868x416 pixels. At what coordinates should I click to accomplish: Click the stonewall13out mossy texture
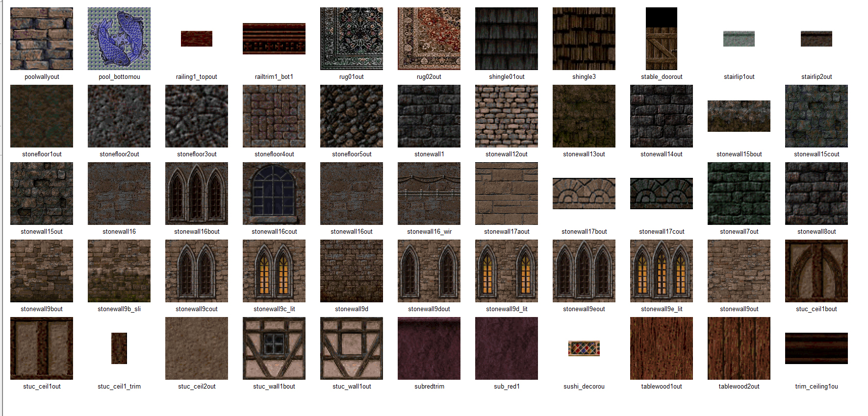(x=584, y=116)
